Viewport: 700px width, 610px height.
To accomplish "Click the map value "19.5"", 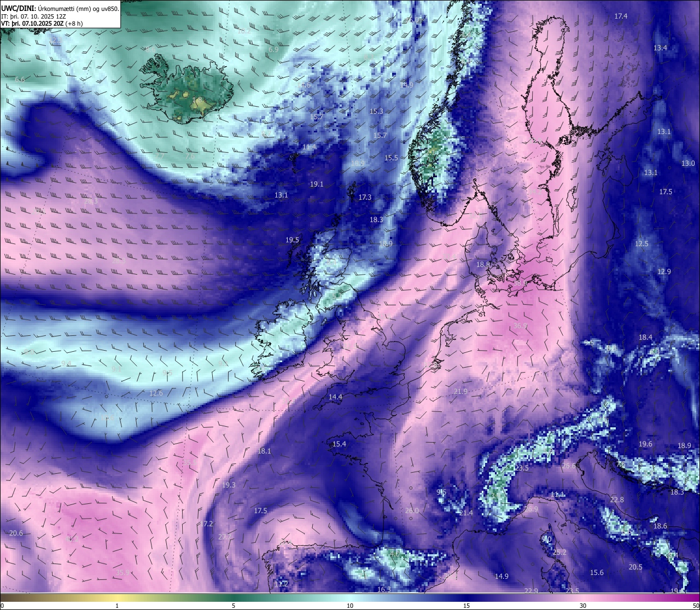I will click(x=293, y=240).
